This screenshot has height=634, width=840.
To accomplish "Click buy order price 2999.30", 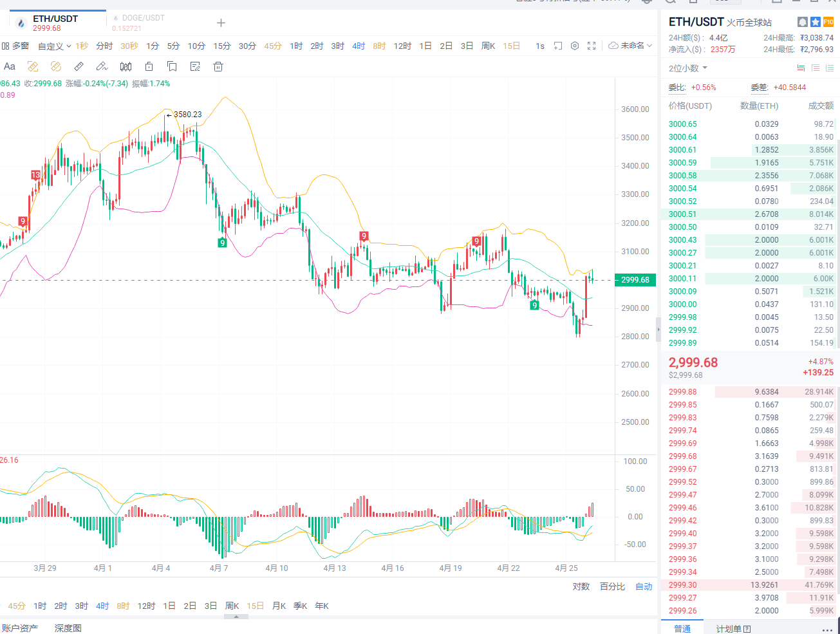I will coord(682,585).
